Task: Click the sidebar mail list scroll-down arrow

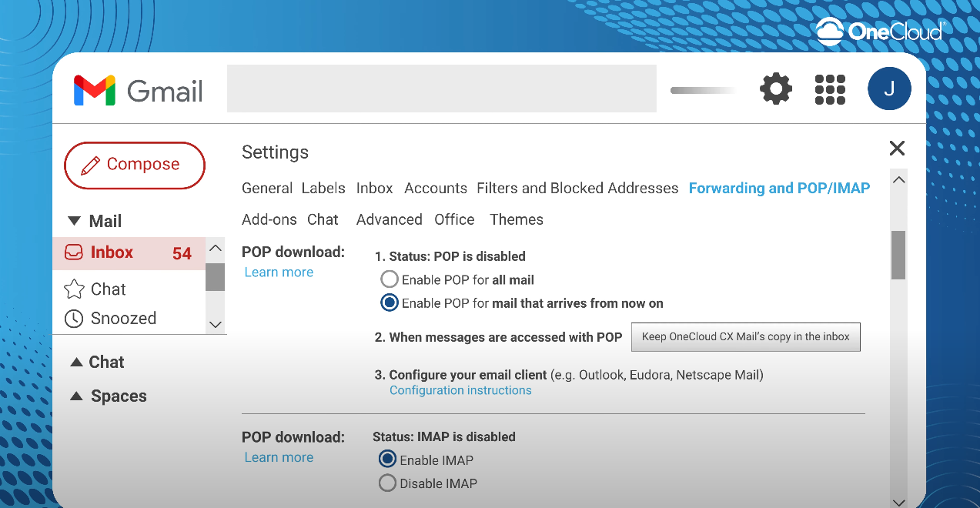Action: click(x=216, y=325)
